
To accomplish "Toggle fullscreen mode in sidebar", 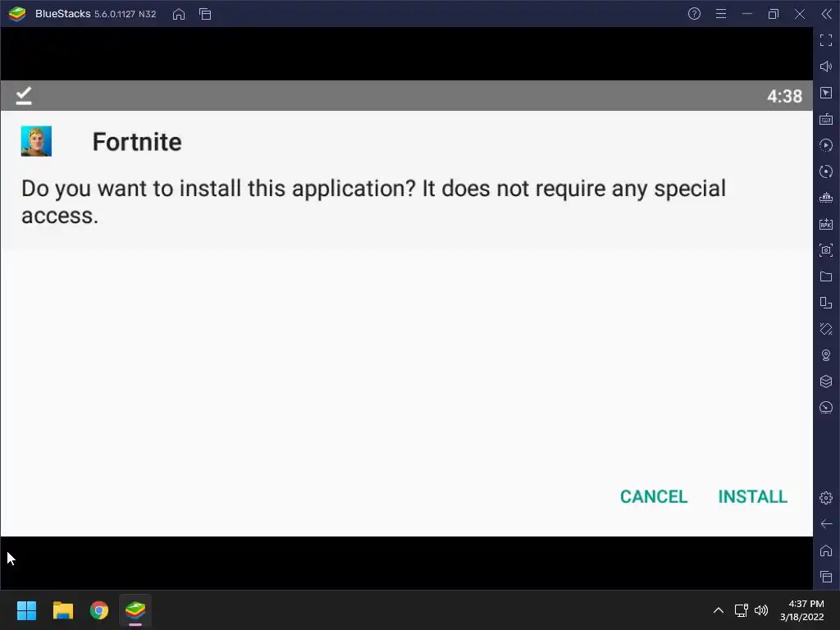I will 826,40.
